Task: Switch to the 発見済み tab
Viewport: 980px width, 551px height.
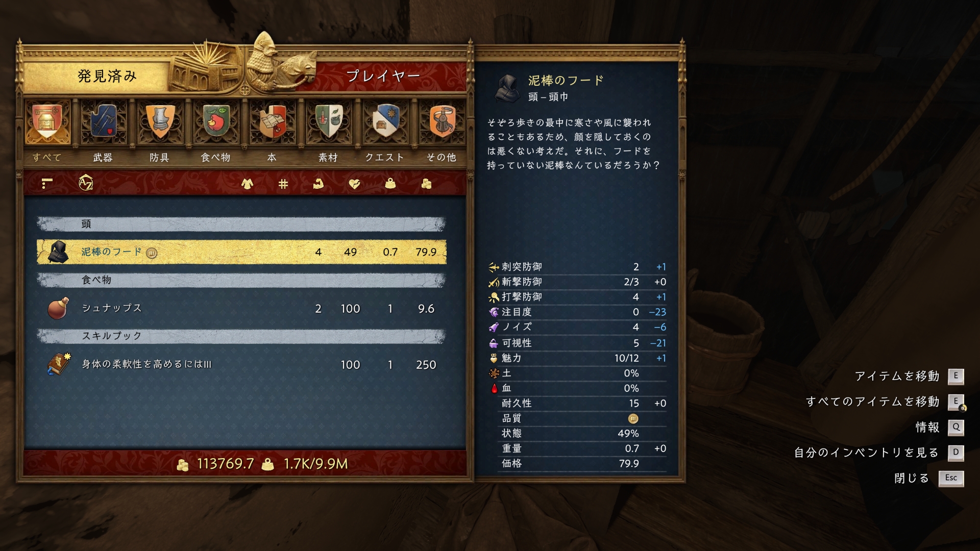Action: 107,76
